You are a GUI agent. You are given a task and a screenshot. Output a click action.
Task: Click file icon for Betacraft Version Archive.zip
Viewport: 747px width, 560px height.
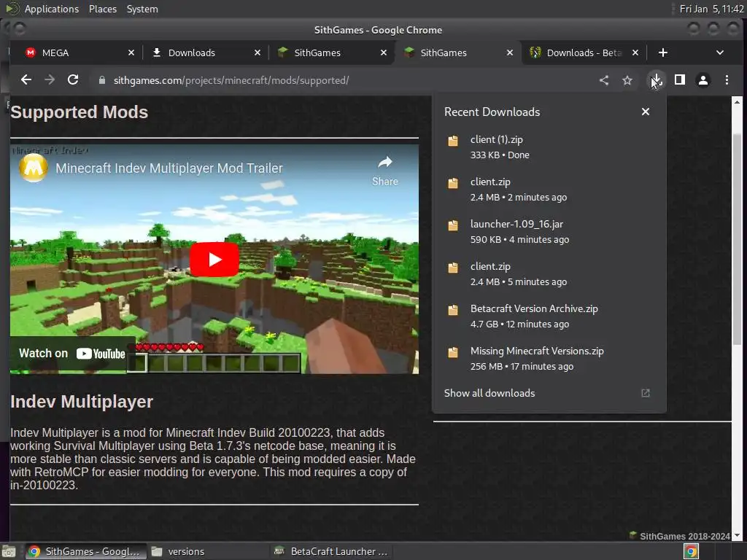point(452,310)
